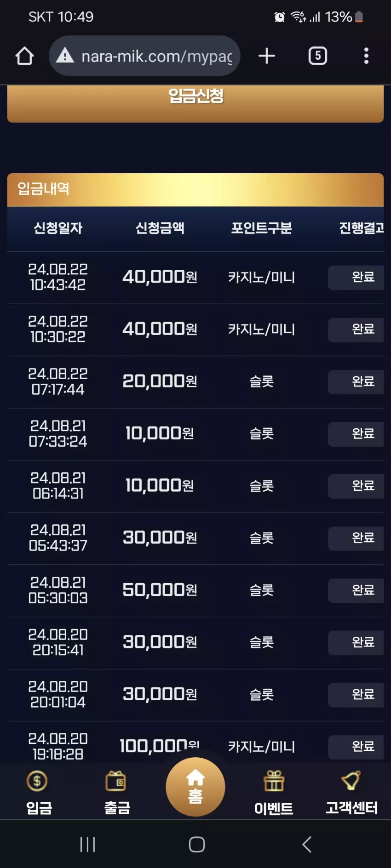Open the browser three-dot menu
The width and height of the screenshot is (391, 868).
pyautogui.click(x=366, y=56)
